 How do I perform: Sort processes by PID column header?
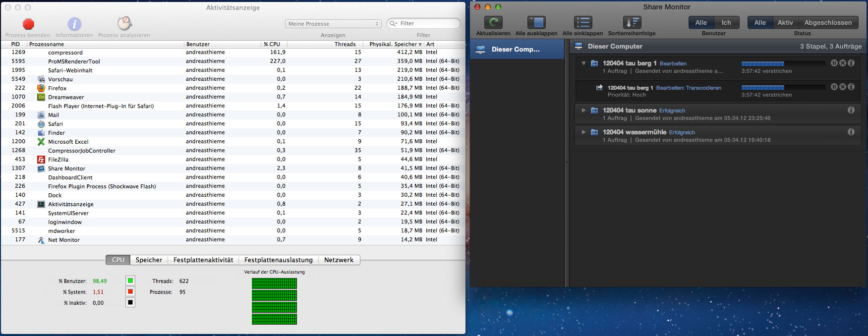tap(14, 44)
